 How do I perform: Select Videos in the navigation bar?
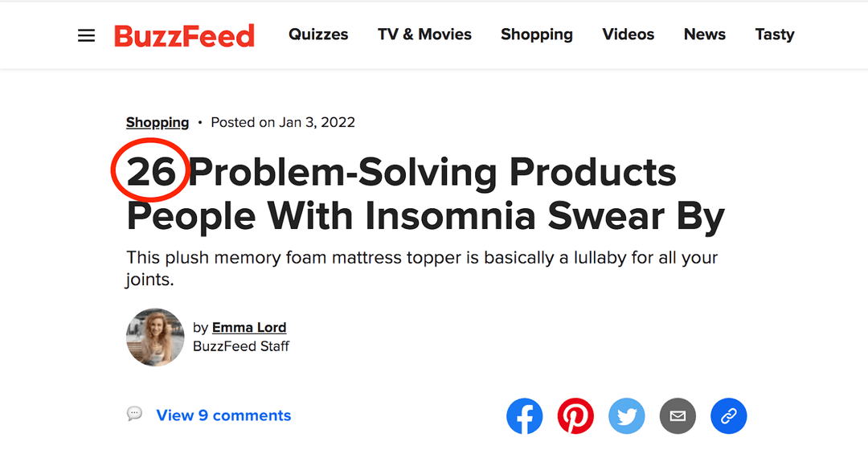click(628, 35)
